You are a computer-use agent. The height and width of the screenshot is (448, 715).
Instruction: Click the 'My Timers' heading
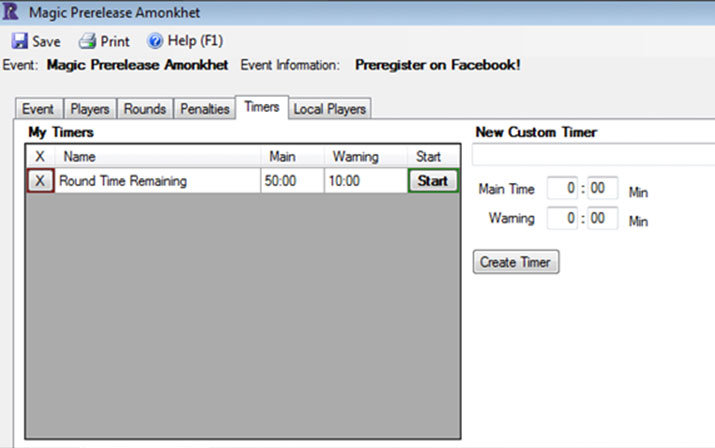61,132
